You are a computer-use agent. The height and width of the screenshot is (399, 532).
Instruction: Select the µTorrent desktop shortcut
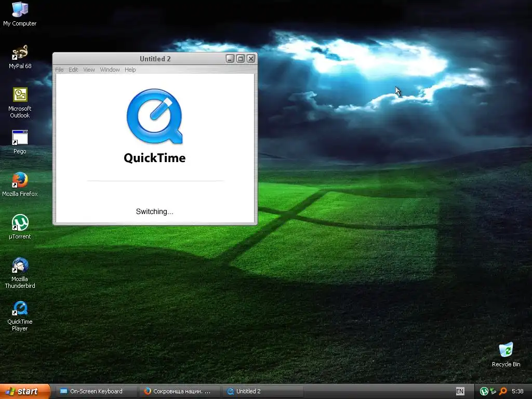20,227
